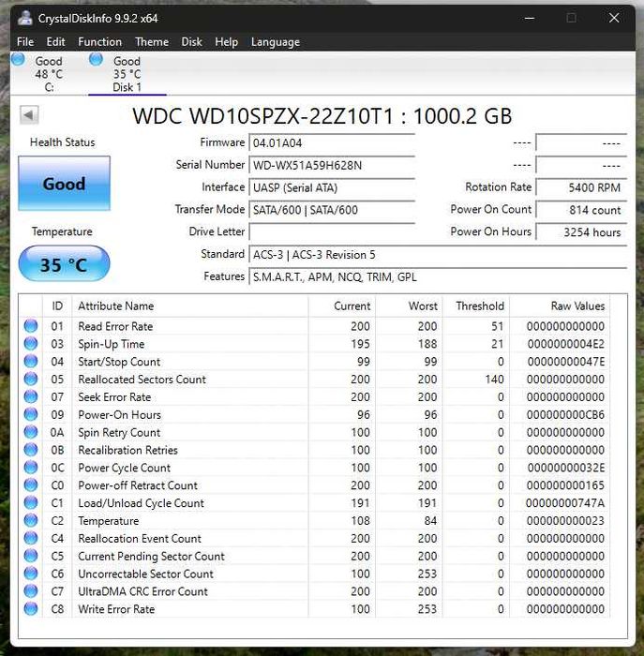Viewport: 644px width, 656px height.
Task: Click status orb for Temperature attribute row
Action: click(x=31, y=520)
